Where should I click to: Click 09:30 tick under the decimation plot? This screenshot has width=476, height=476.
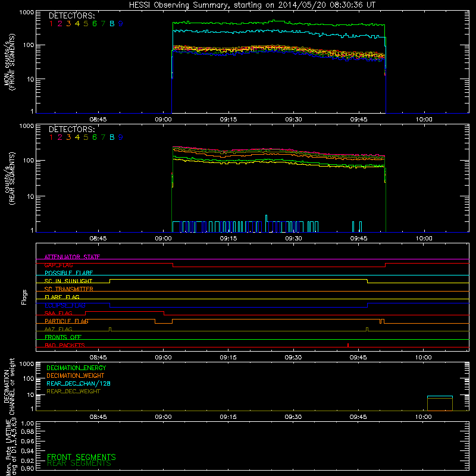tap(293, 417)
